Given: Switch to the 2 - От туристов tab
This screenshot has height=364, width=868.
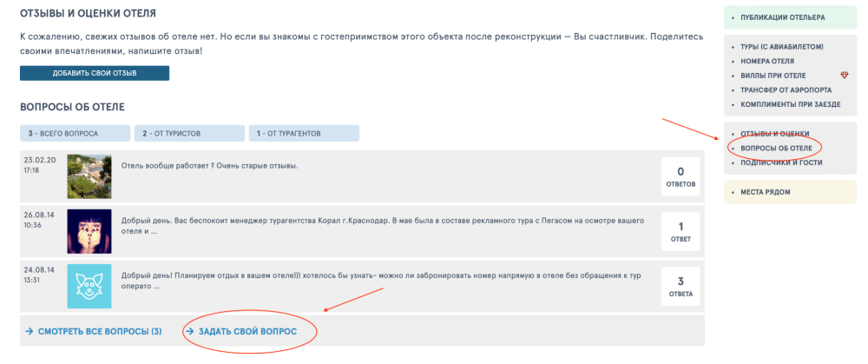Looking at the screenshot, I should click(x=189, y=134).
